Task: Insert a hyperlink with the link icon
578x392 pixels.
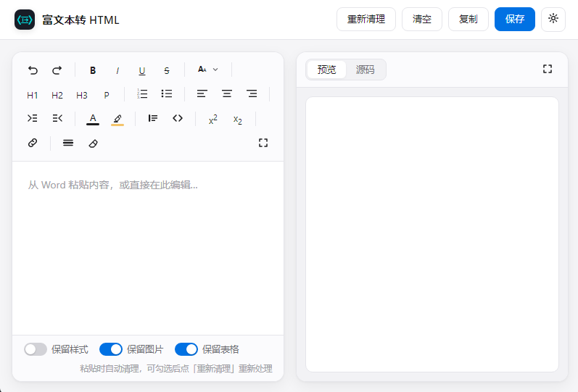Action: tap(33, 143)
